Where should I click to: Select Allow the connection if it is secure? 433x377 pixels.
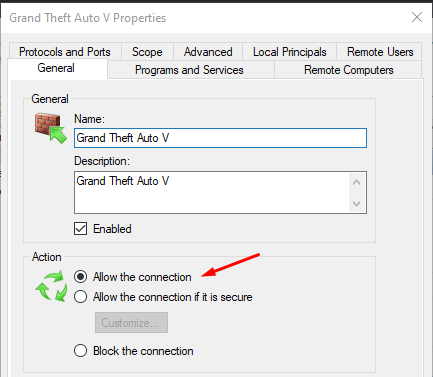tap(80, 297)
